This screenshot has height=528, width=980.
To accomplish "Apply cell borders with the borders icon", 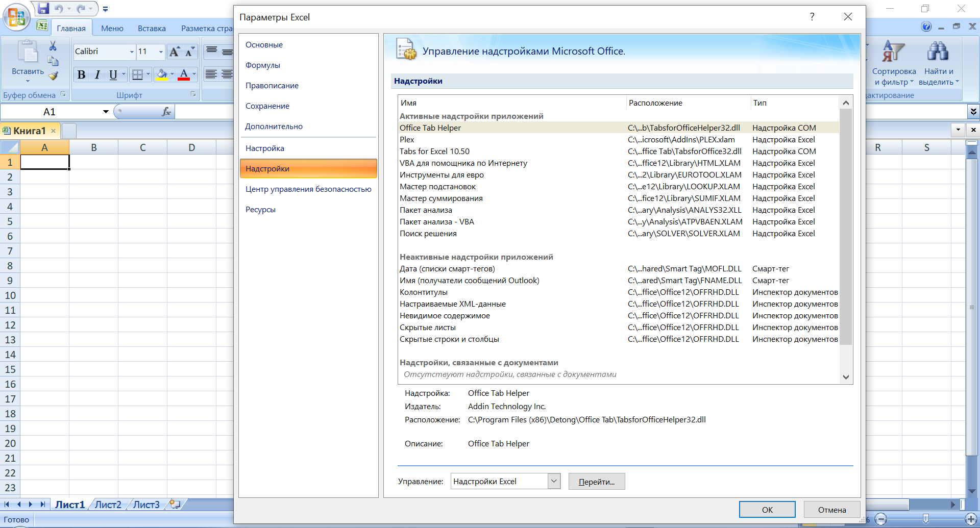I will (x=137, y=75).
